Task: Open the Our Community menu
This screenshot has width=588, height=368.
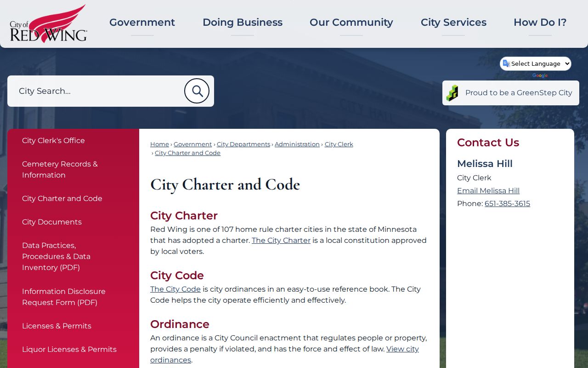Action: coord(351,23)
